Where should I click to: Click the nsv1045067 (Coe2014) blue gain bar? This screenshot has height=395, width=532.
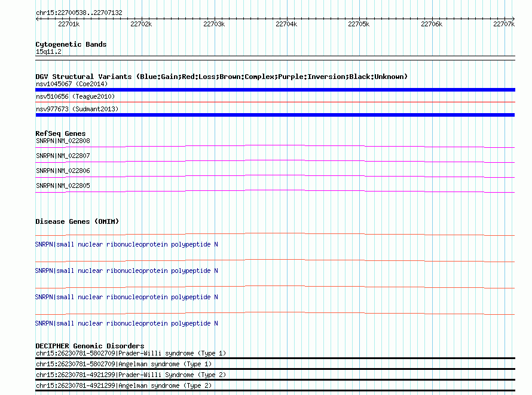tap(275, 90)
